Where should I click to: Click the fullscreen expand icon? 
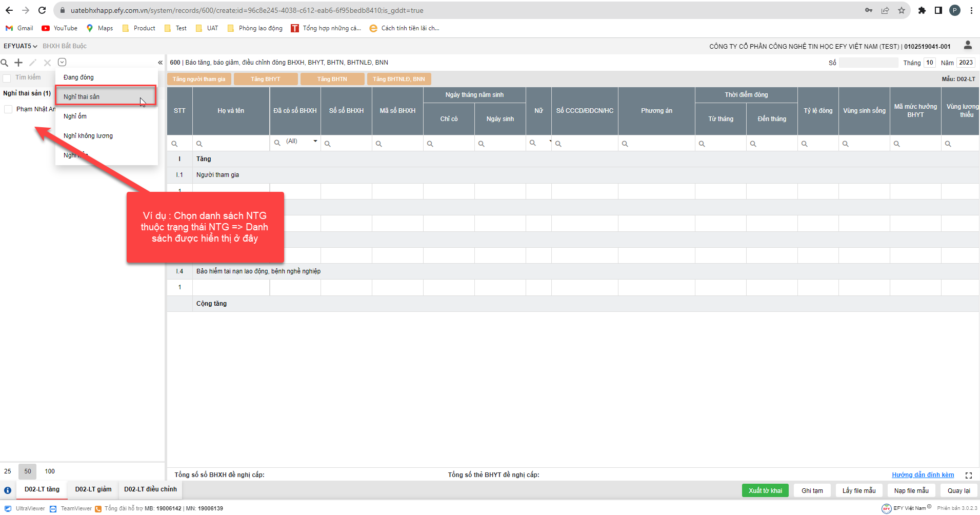968,476
